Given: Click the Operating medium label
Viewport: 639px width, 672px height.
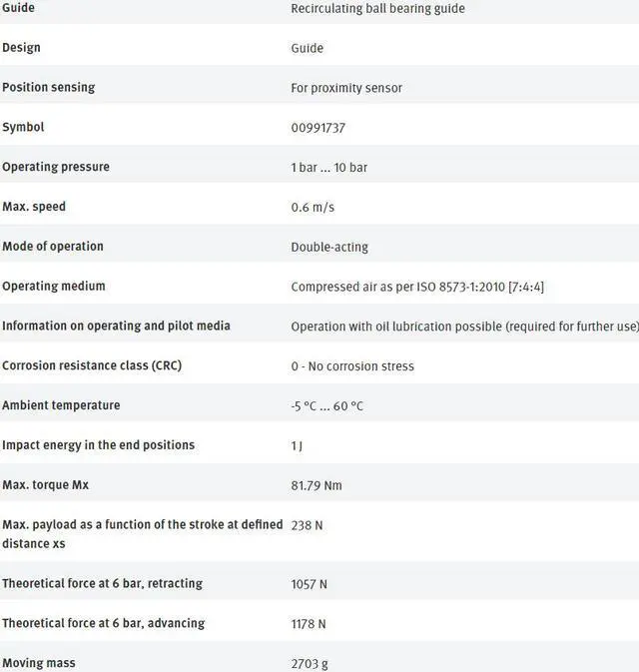Looking at the screenshot, I should tap(53, 287).
